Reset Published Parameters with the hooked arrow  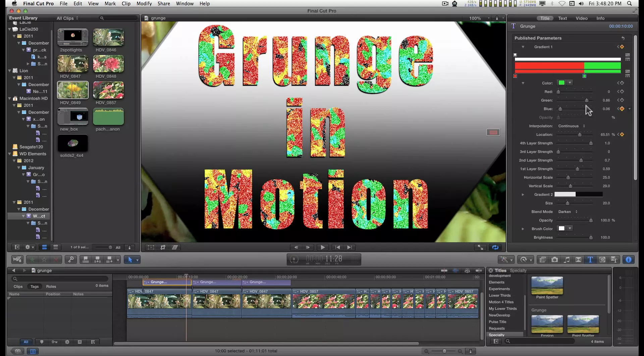(623, 38)
